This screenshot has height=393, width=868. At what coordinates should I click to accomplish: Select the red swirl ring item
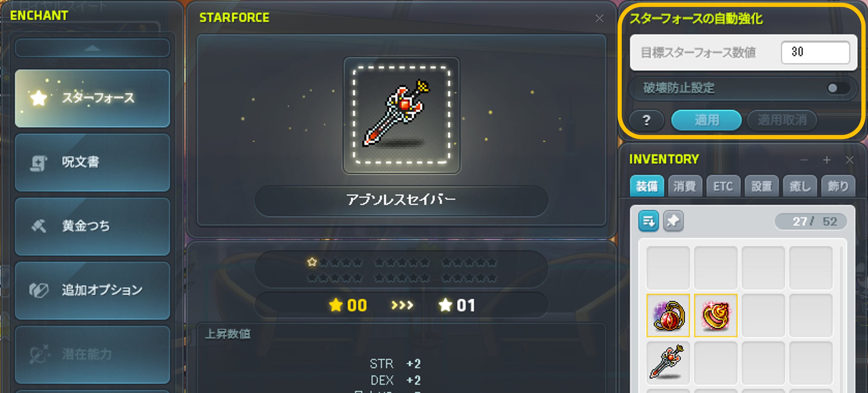716,315
